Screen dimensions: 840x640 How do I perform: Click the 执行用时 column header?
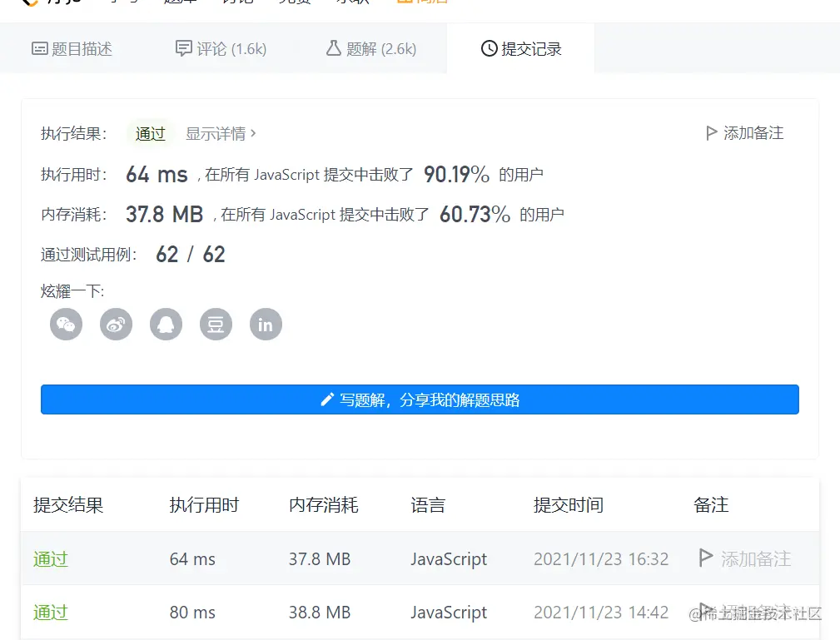click(x=204, y=505)
